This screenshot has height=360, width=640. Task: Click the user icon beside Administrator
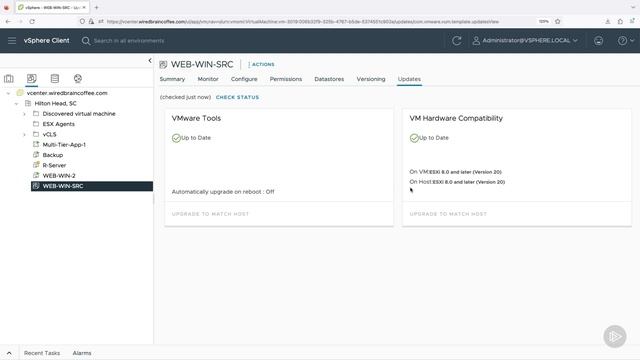click(476, 40)
